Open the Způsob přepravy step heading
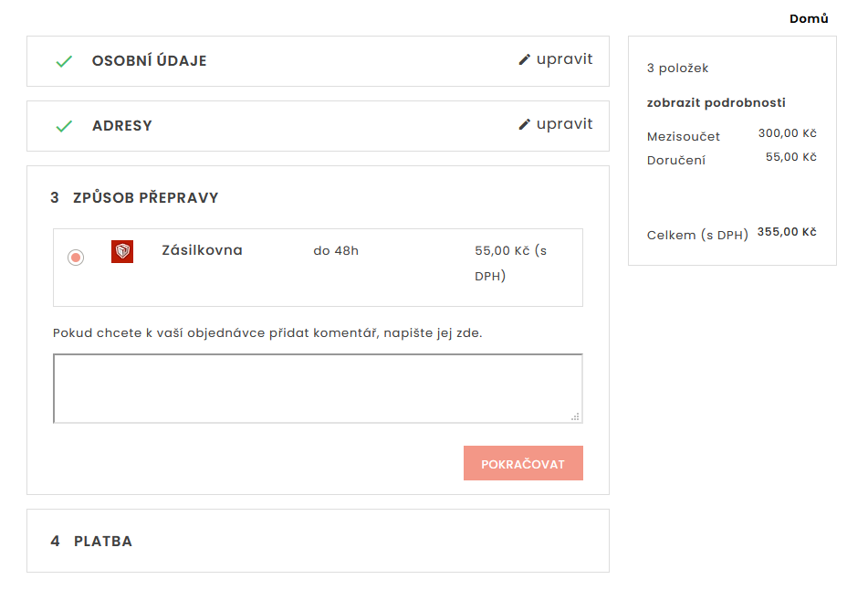This screenshot has width=868, height=590. 145,198
